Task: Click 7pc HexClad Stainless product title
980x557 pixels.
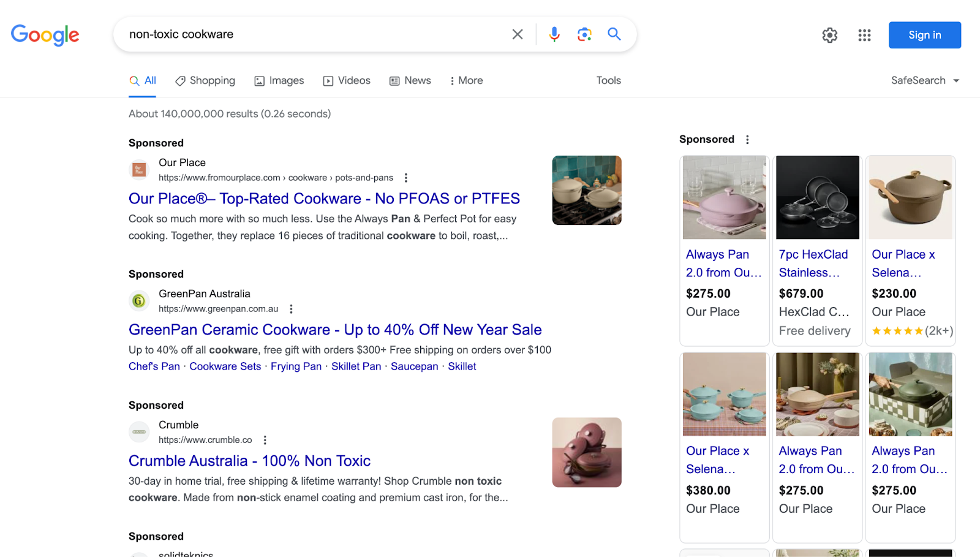Action: pos(813,263)
